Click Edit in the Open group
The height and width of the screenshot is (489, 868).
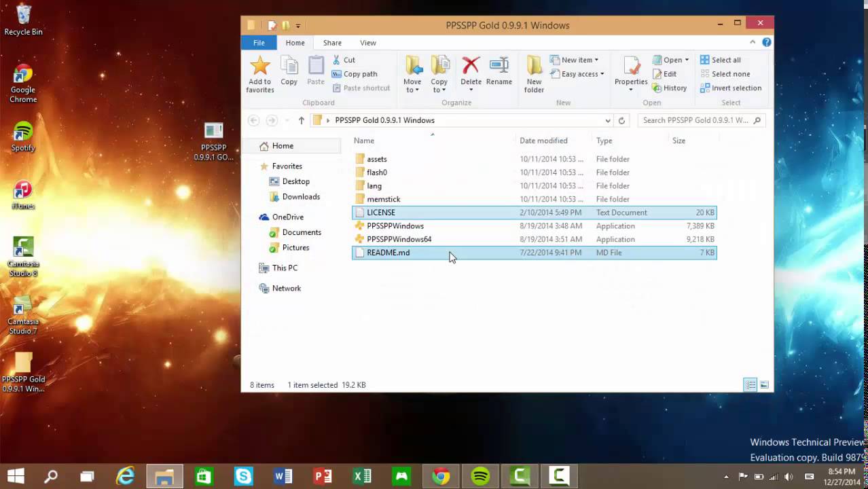point(664,74)
